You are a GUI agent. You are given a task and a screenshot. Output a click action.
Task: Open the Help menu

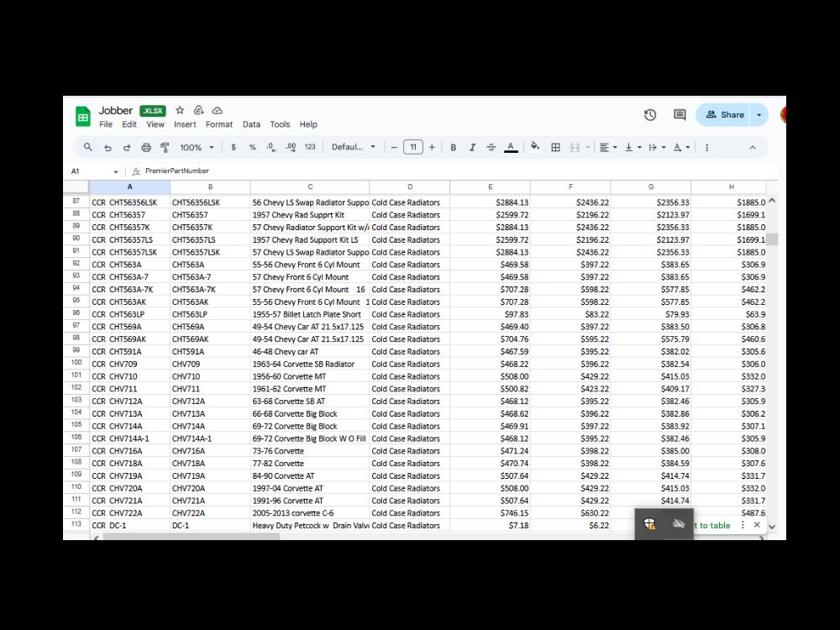tap(308, 124)
